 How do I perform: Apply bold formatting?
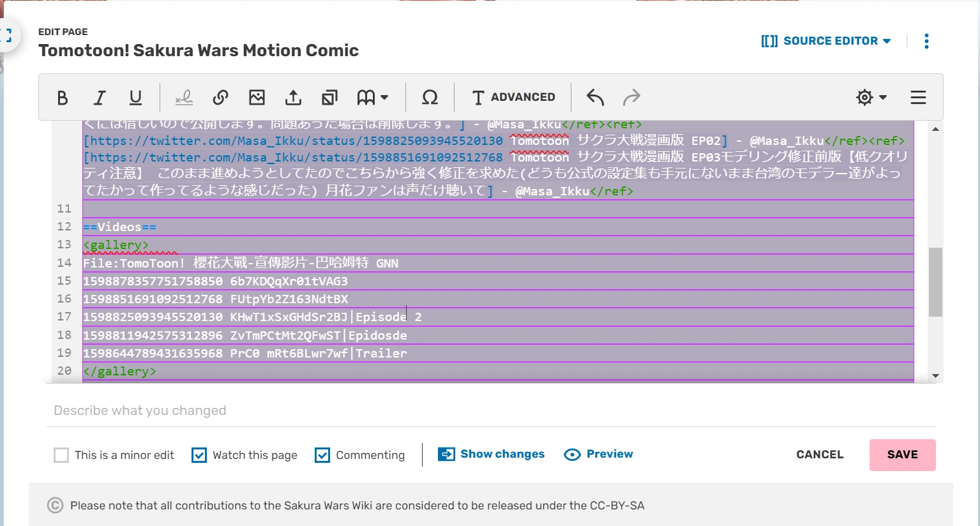coord(62,97)
